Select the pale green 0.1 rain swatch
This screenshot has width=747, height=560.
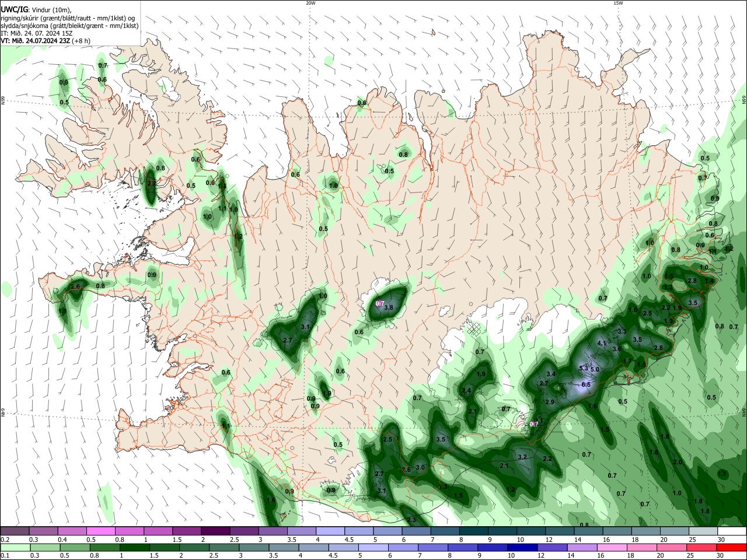click(15, 547)
